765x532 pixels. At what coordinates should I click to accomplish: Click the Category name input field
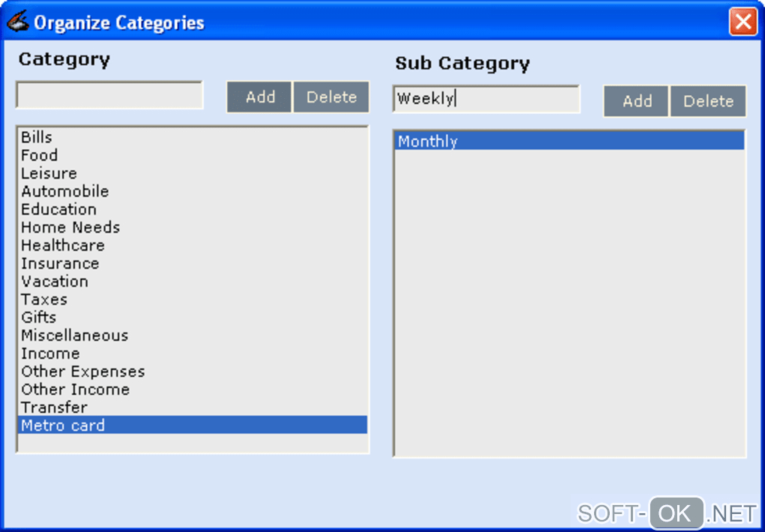pos(109,95)
